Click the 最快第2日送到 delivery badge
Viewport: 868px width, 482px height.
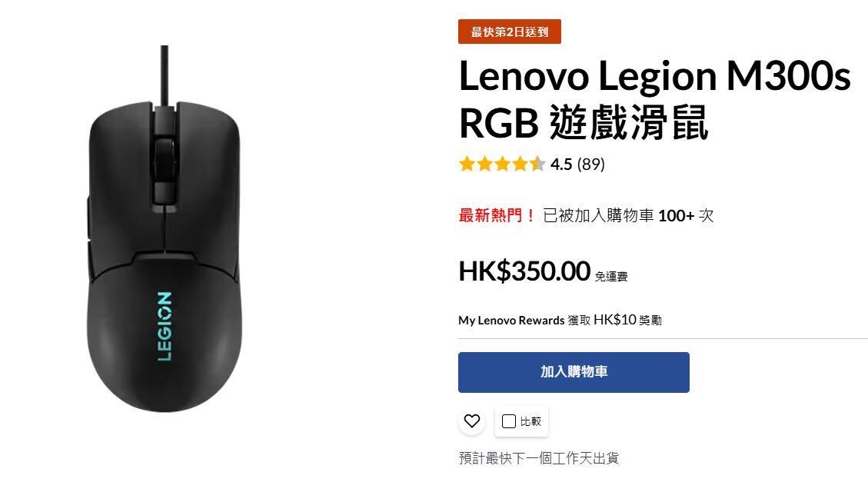tap(509, 32)
